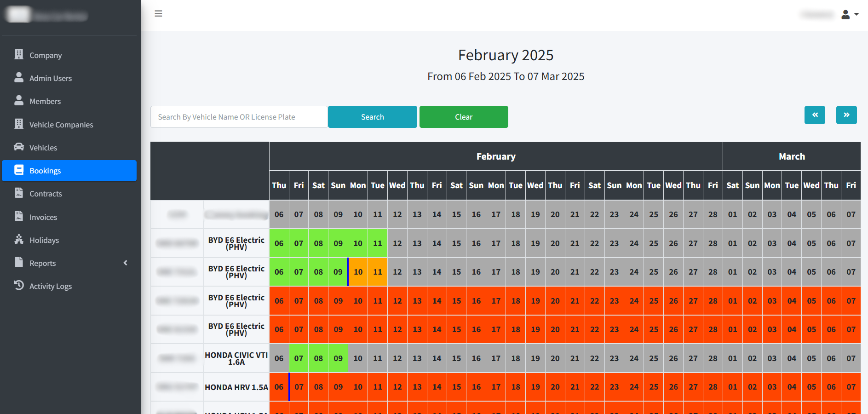Open the Vehicles car icon
868x414 pixels.
pyautogui.click(x=19, y=147)
